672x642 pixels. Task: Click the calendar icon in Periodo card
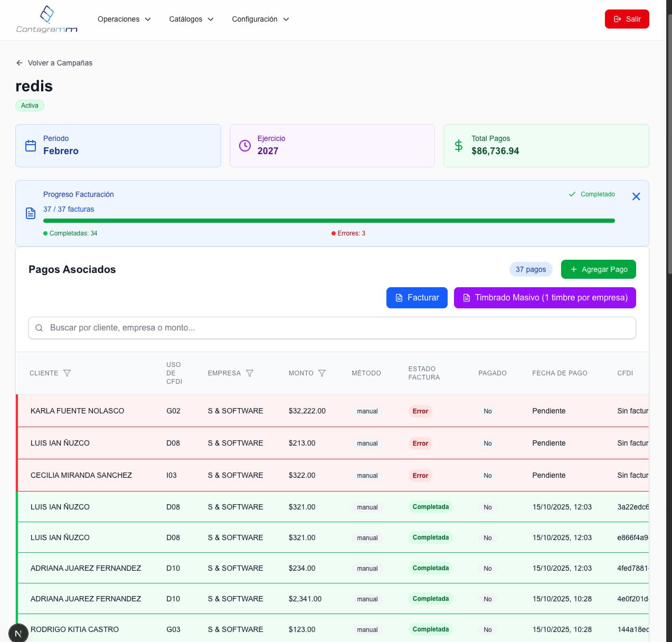point(31,146)
